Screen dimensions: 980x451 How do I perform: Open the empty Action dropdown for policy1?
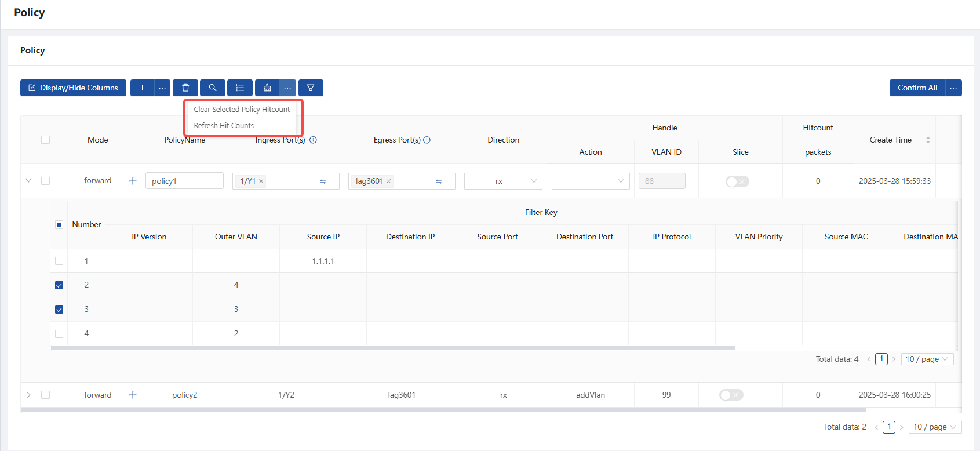point(591,181)
